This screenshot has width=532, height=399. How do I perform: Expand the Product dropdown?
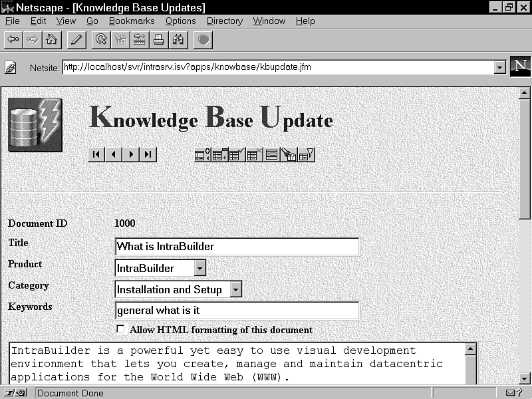pyautogui.click(x=200, y=268)
